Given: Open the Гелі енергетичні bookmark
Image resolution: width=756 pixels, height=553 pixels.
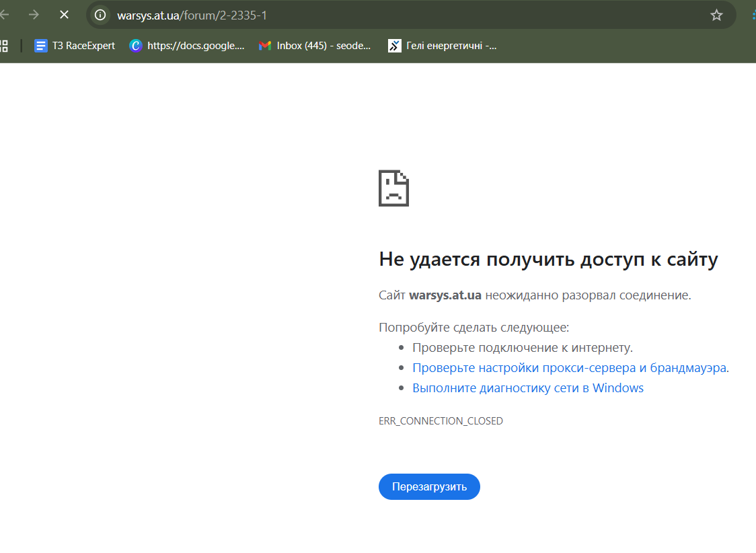Looking at the screenshot, I should (442, 46).
